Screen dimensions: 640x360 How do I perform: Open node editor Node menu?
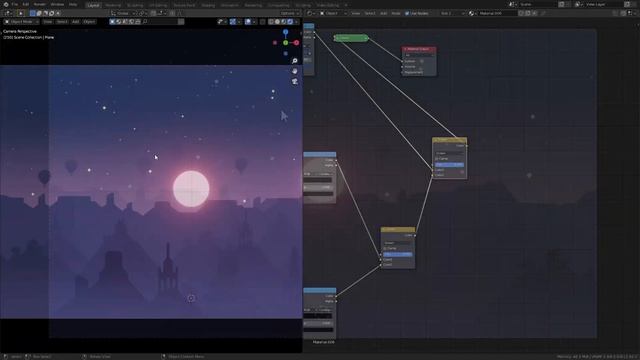click(396, 13)
